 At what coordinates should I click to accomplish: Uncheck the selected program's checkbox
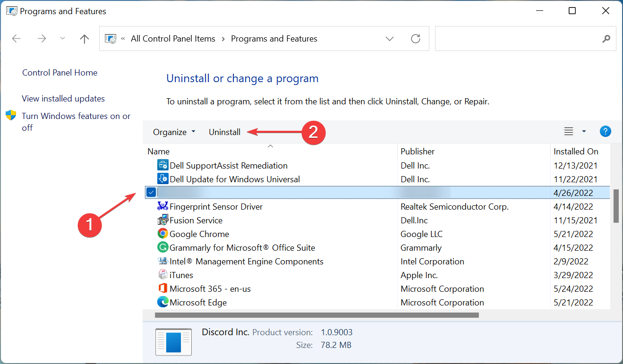[x=151, y=192]
